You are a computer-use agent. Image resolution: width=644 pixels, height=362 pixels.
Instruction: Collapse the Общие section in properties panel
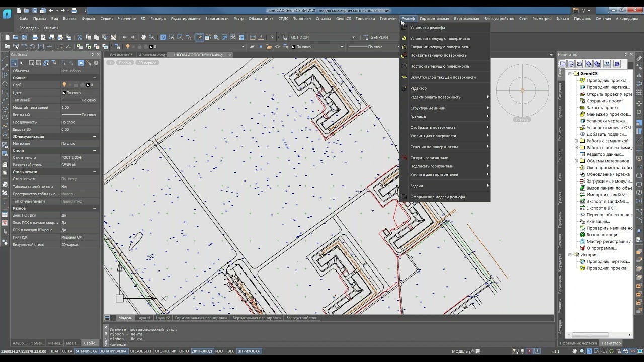95,78
